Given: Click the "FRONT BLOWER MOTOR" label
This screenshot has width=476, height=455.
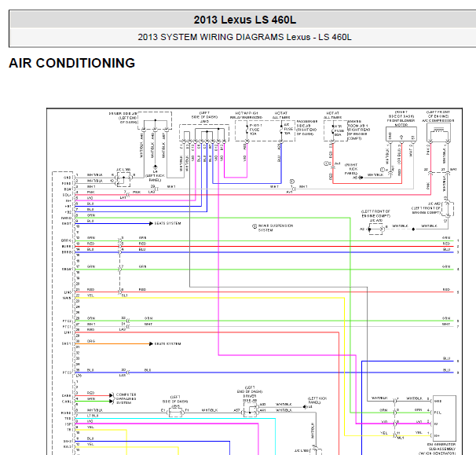Looking at the screenshot, I should [x=401, y=123].
